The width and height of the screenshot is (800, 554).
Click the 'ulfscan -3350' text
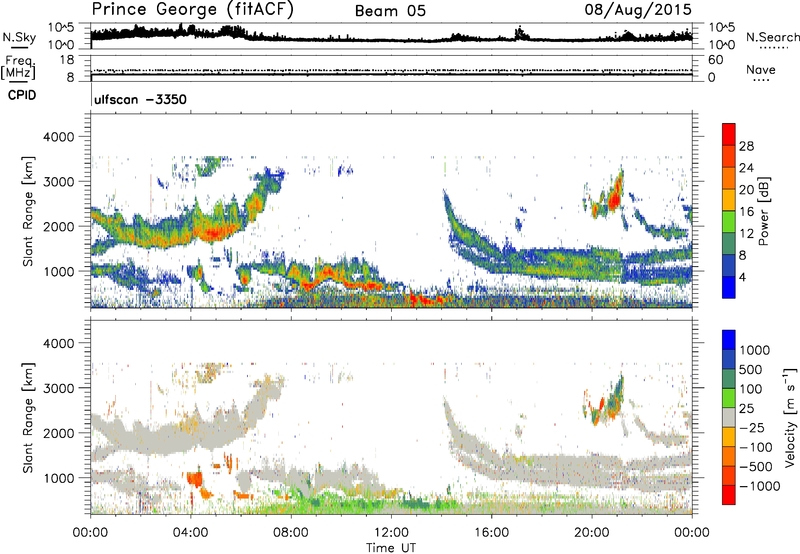140,99
